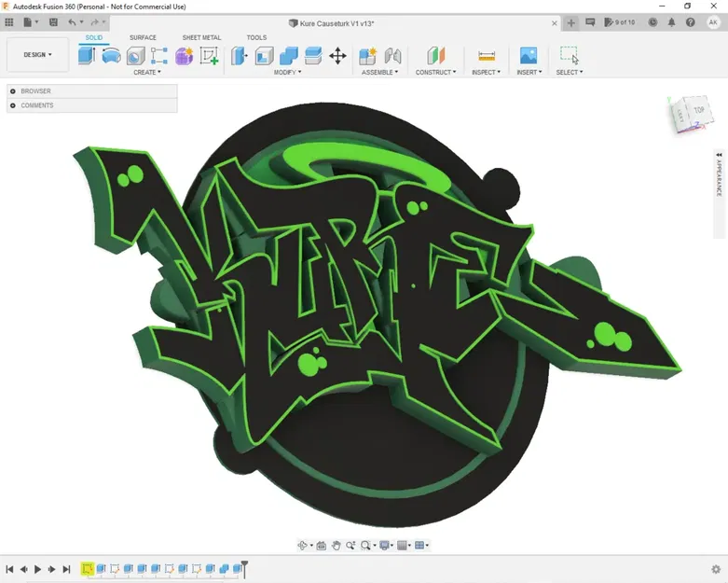Image resolution: width=728 pixels, height=583 pixels.
Task: Switch to the SHEET METAL tab
Action: point(201,37)
